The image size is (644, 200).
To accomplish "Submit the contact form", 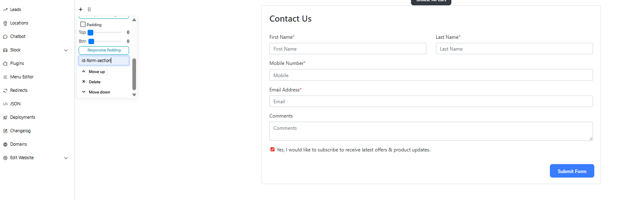I will click(571, 171).
